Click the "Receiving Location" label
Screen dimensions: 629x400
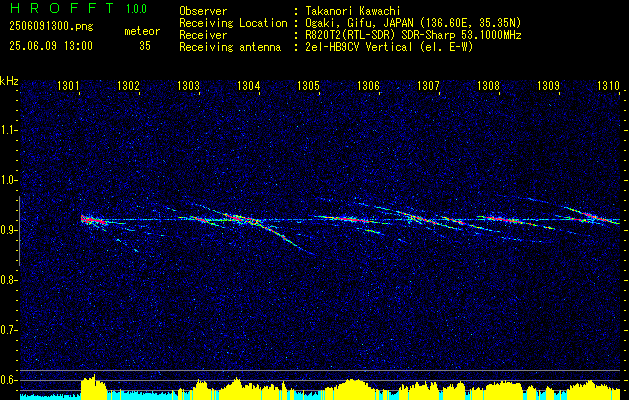233,23
